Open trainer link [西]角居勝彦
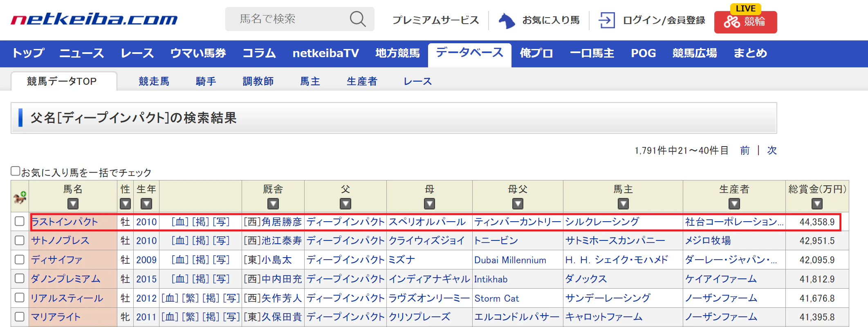 coord(273,222)
